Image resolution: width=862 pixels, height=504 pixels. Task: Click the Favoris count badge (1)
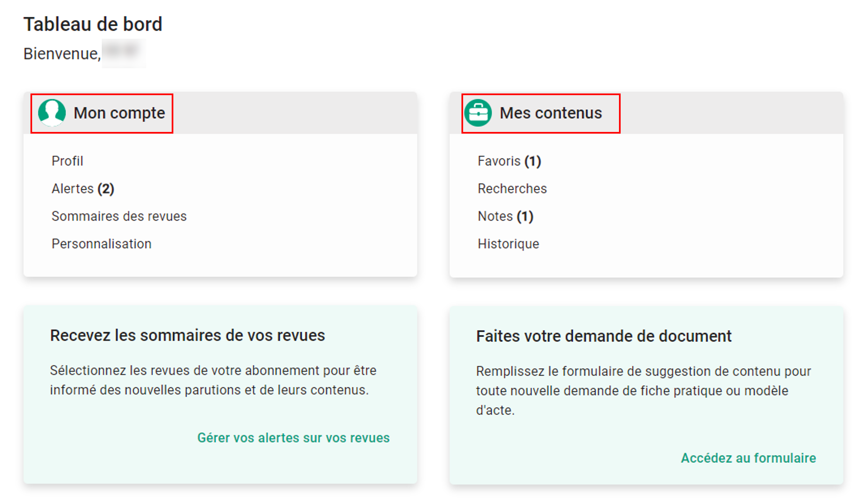(533, 161)
